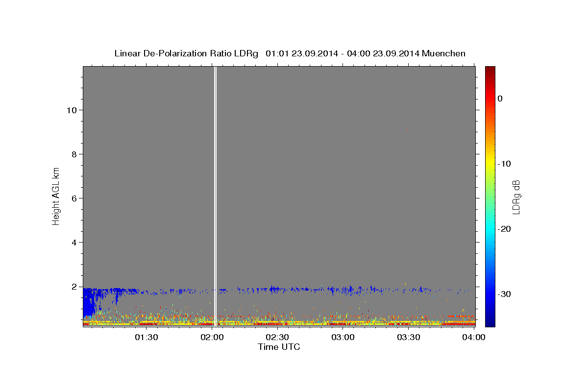Select the 03:30 time axis label
The image size is (588, 392).
(x=408, y=338)
